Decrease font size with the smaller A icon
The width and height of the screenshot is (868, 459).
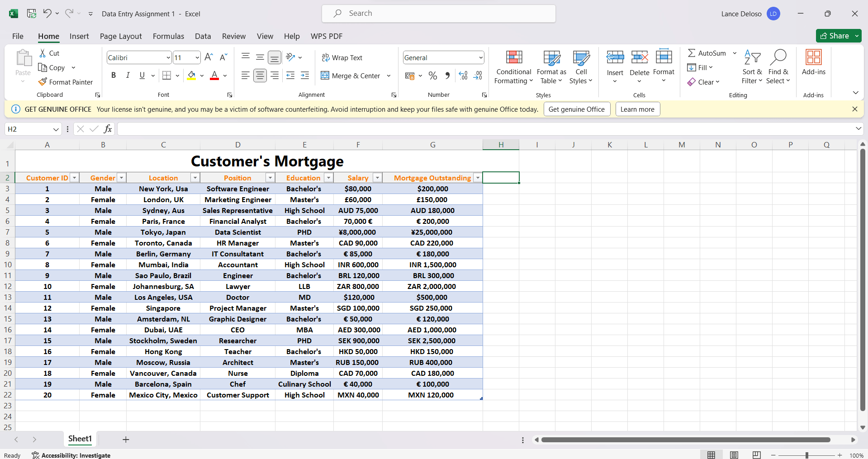[223, 57]
